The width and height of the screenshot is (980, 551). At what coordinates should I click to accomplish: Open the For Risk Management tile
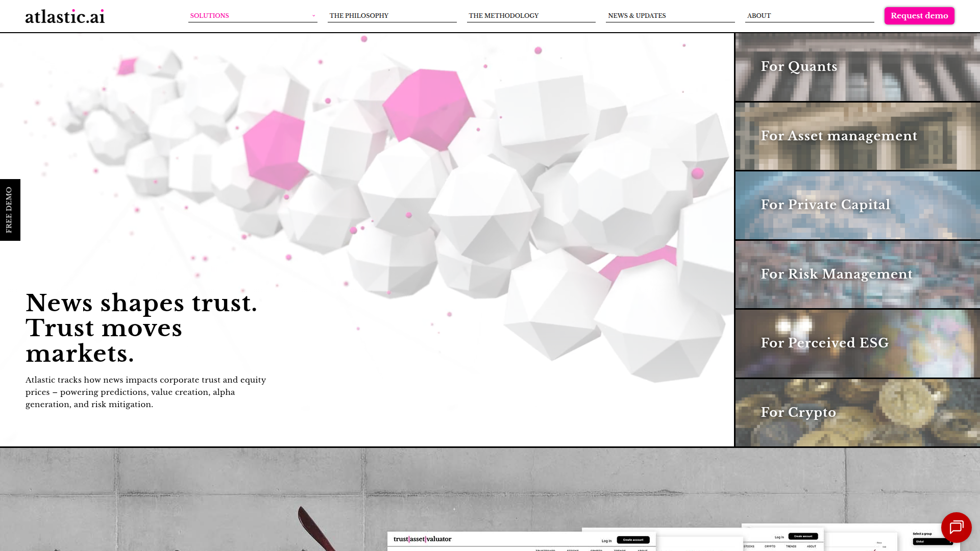click(x=857, y=274)
